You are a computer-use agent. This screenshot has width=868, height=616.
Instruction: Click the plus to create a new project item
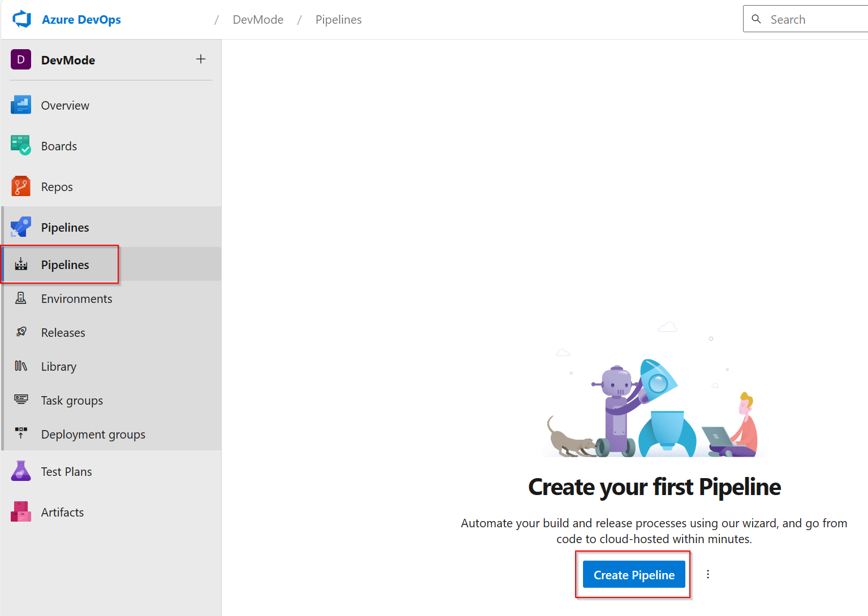(201, 59)
